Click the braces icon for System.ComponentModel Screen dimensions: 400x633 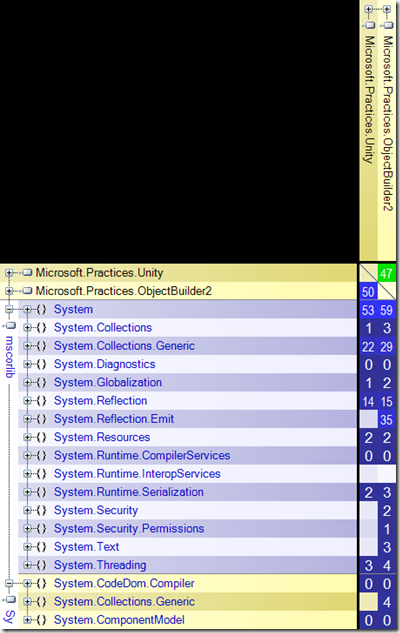[x=41, y=620]
